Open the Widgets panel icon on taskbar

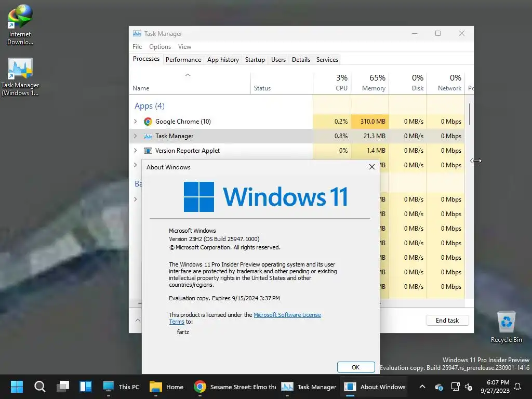click(86, 387)
